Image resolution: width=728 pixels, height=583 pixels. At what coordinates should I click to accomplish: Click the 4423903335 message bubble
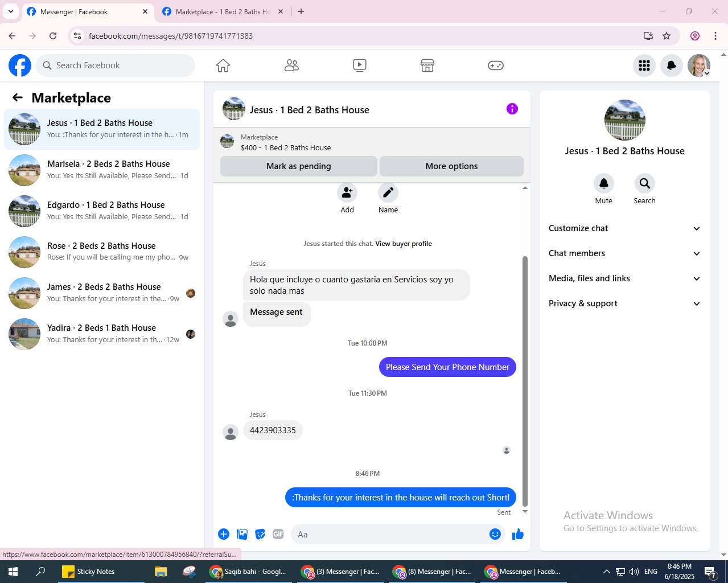[x=273, y=430]
